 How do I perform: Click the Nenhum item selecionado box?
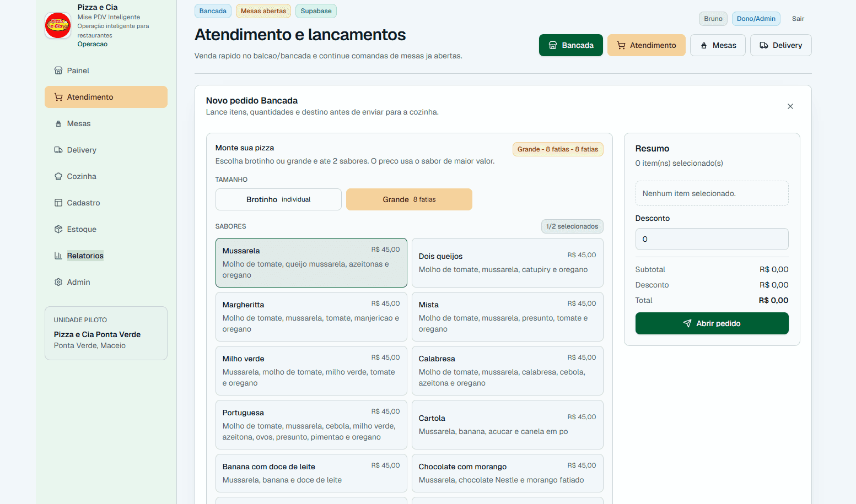pyautogui.click(x=712, y=193)
